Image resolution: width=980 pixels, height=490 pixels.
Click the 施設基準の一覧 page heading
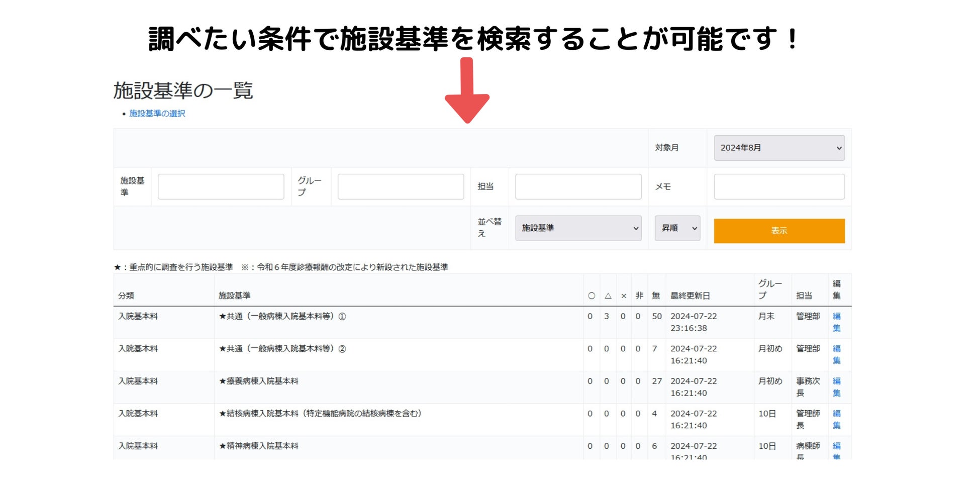(183, 90)
